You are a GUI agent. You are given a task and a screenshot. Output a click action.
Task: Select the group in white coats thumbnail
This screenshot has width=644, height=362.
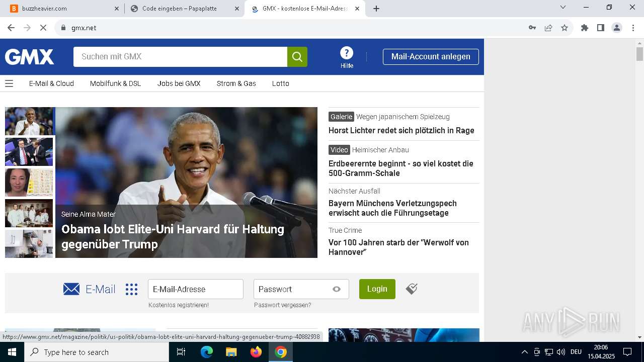point(29,213)
